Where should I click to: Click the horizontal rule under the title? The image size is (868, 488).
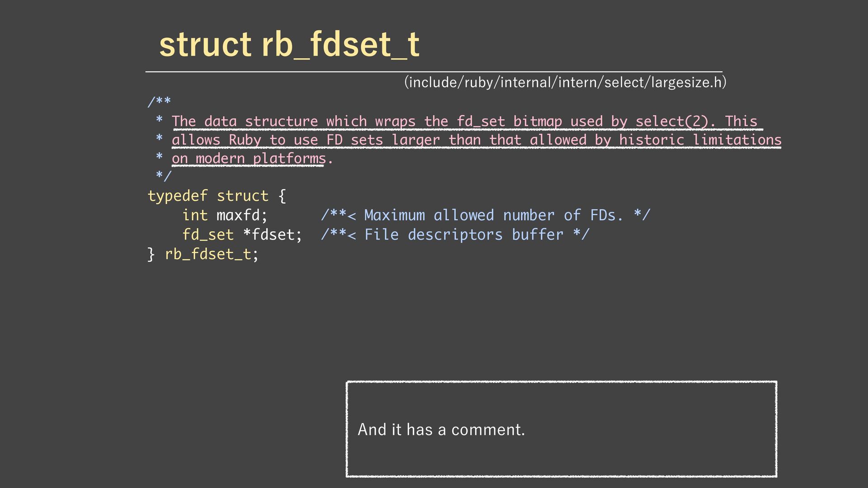click(434, 71)
